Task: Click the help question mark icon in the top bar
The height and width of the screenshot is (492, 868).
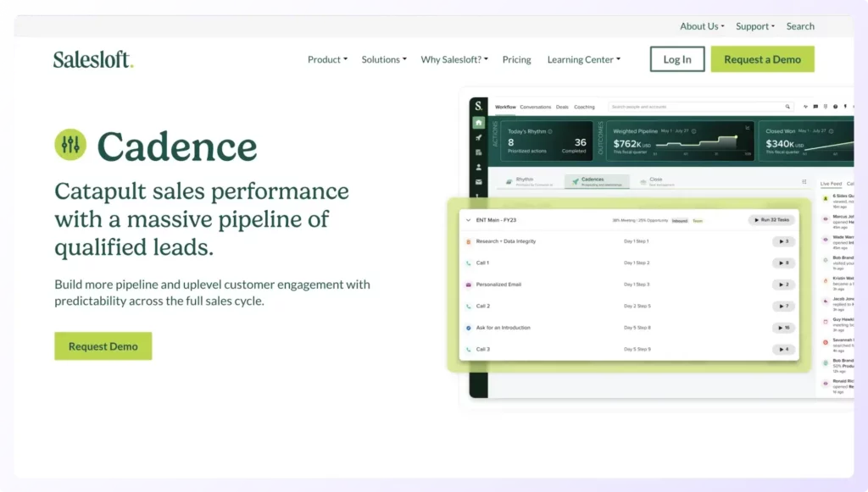Action: 835,107
